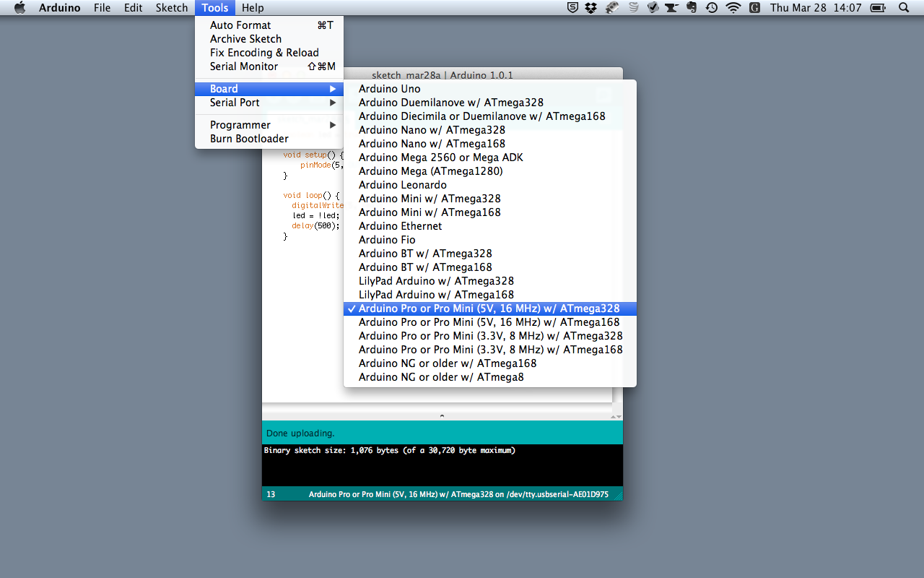This screenshot has width=924, height=578.
Task: Click Burn Bootloader
Action: point(269,139)
